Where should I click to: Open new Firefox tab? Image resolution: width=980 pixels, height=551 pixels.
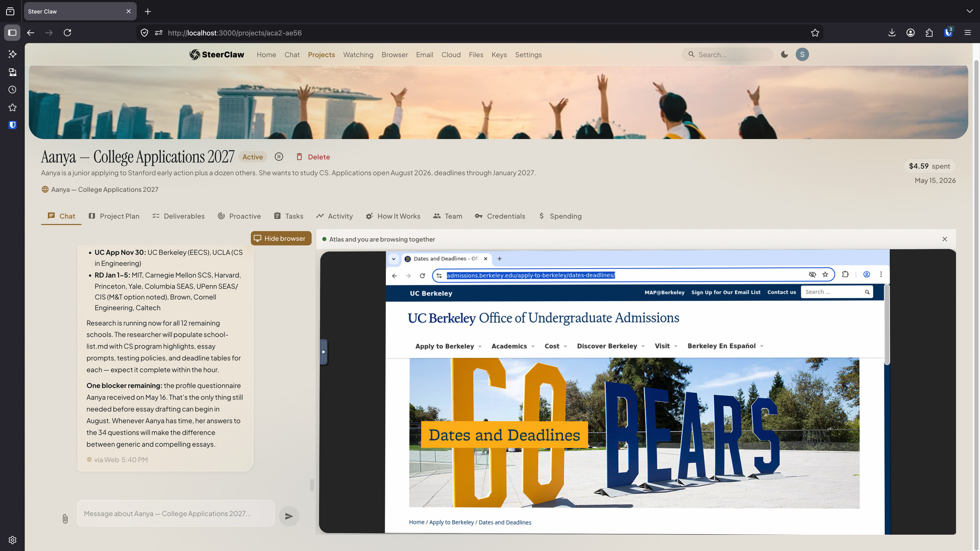pos(148,11)
